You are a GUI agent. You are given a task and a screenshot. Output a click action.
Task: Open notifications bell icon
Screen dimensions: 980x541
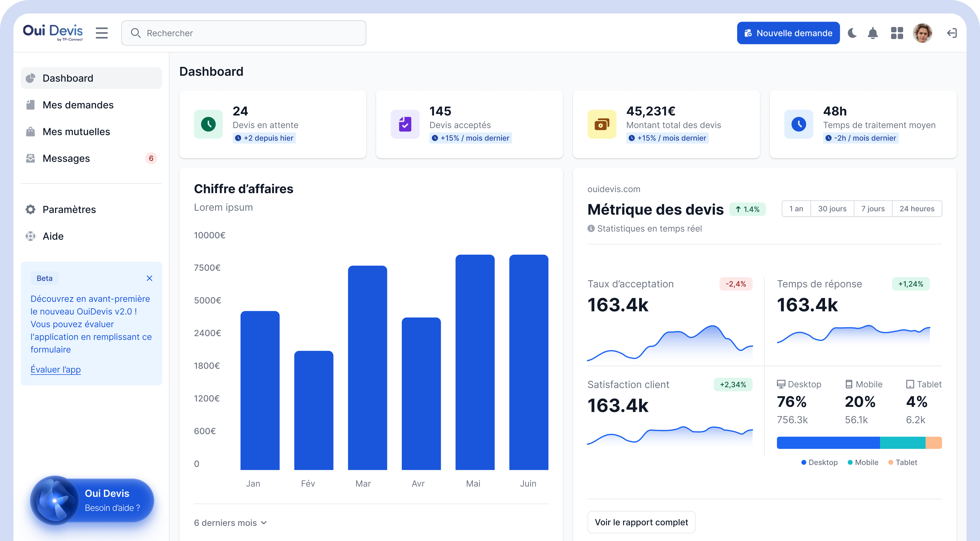point(873,33)
